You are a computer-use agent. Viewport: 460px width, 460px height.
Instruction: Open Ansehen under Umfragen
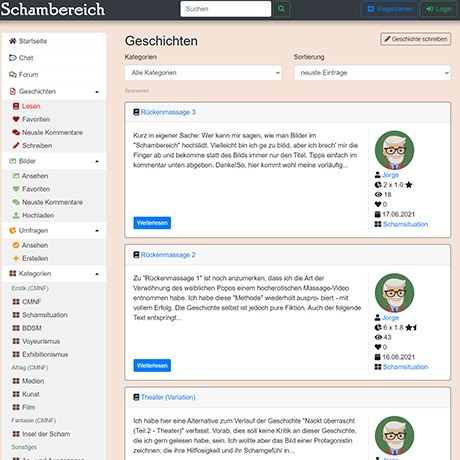tap(30, 245)
